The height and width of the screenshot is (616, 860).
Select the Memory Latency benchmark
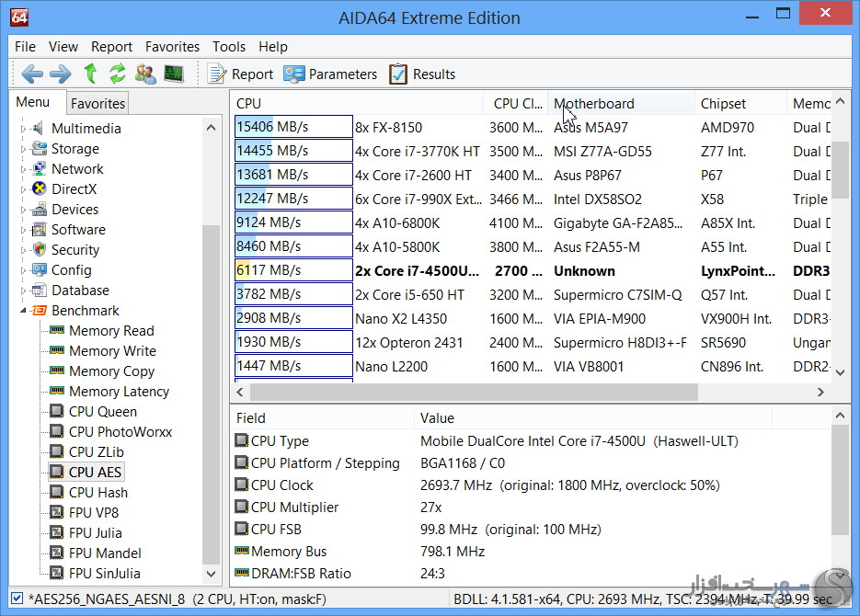119,392
